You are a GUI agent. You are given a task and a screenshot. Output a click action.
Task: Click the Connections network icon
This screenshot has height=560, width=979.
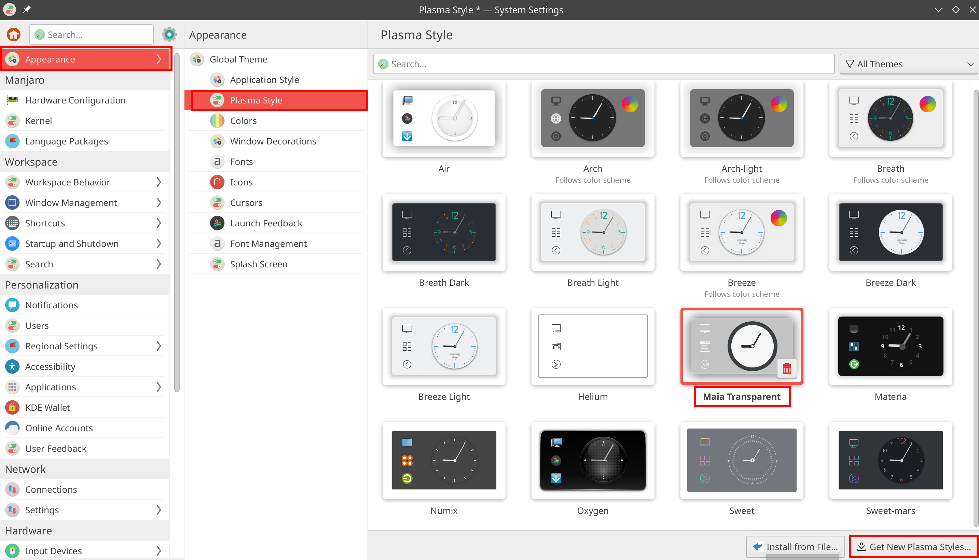click(x=12, y=489)
